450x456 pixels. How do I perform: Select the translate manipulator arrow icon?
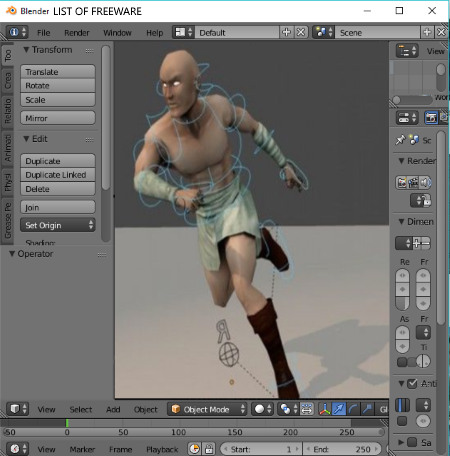tap(339, 409)
